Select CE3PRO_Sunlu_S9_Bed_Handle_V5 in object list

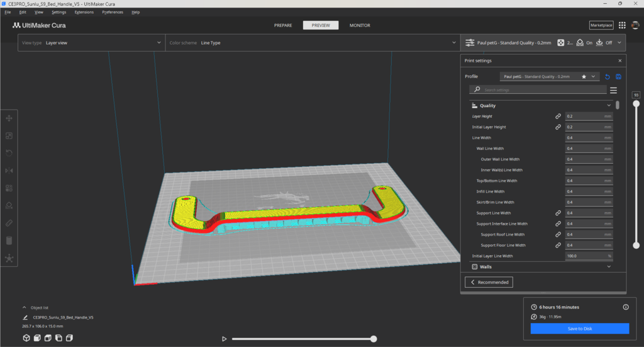[x=63, y=317]
